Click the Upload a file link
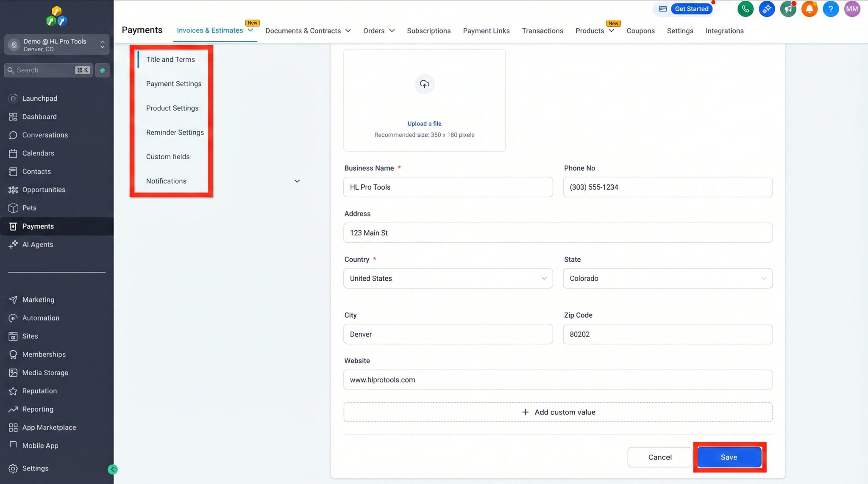 [x=424, y=124]
